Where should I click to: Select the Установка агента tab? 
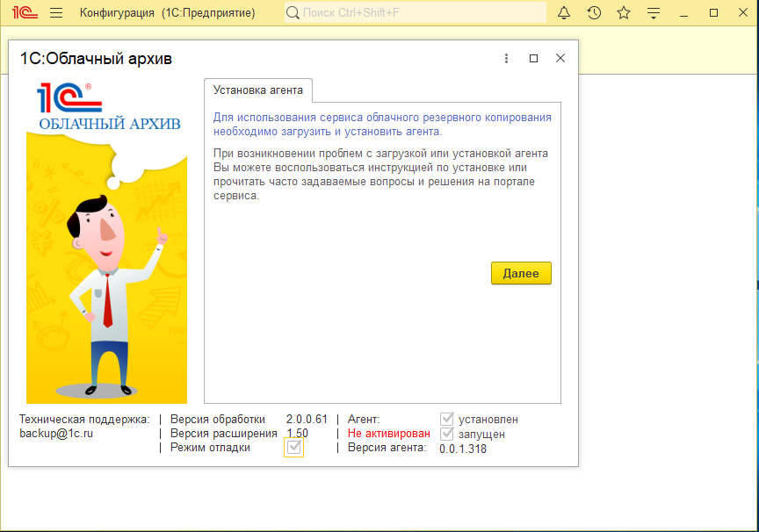coord(258,90)
